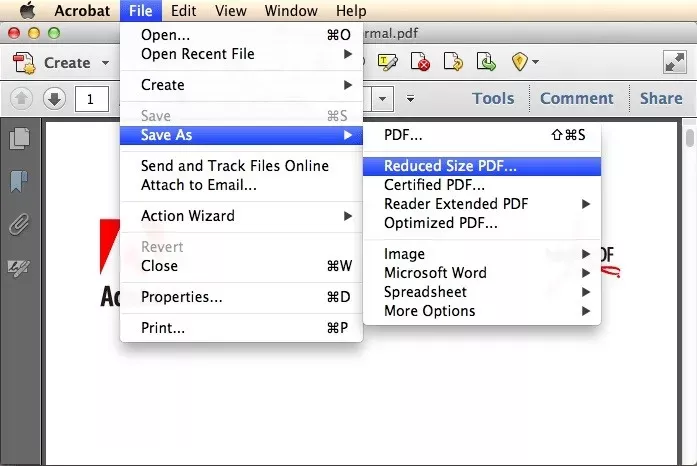Expand Open Recent File submenu
Screen dimensions: 697x466
click(x=241, y=54)
